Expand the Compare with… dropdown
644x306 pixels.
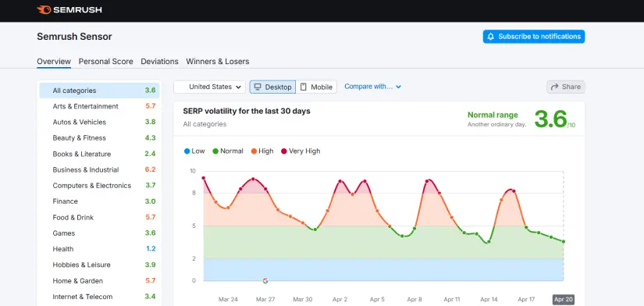[x=372, y=87]
